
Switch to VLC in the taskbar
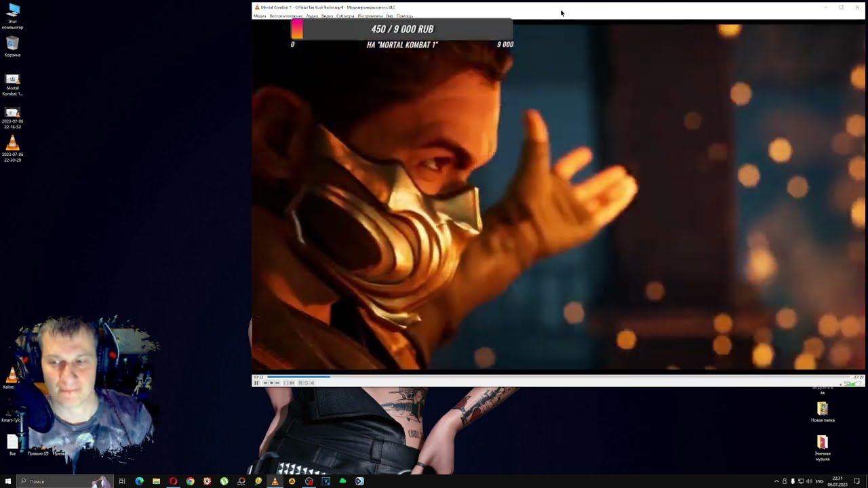point(275,481)
